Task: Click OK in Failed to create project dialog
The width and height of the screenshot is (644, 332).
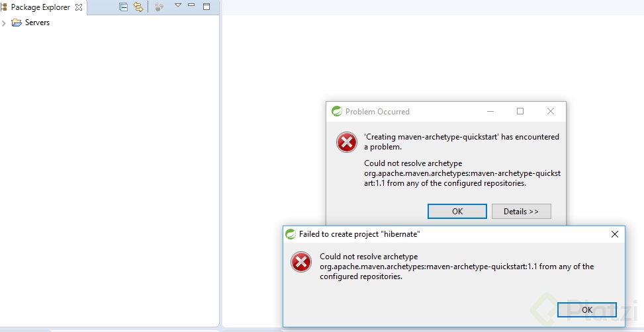Action: pos(587,310)
